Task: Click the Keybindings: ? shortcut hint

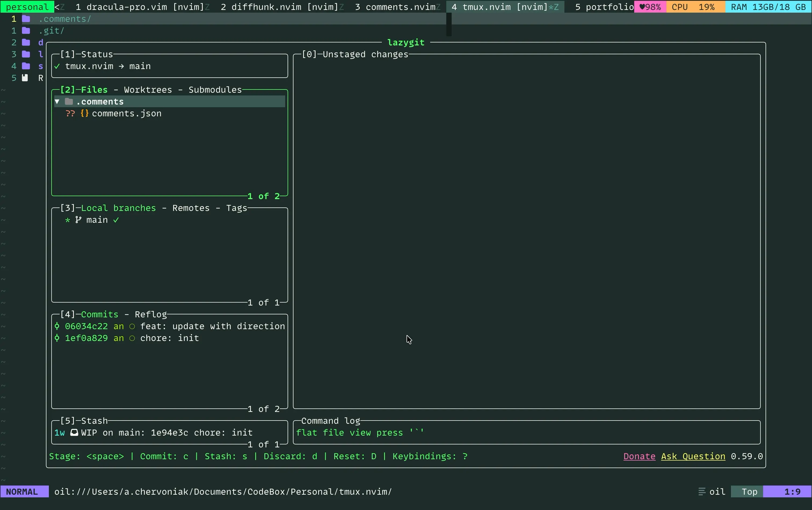Action: [x=430, y=456]
